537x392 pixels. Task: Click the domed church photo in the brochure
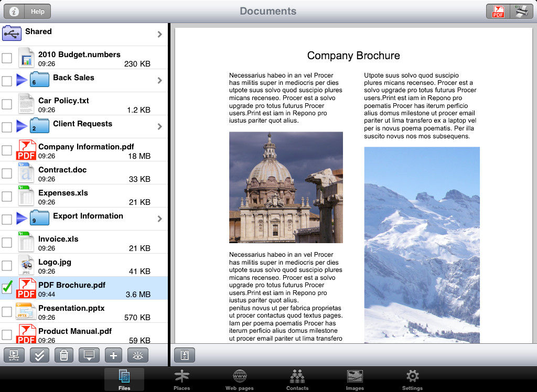(x=286, y=187)
